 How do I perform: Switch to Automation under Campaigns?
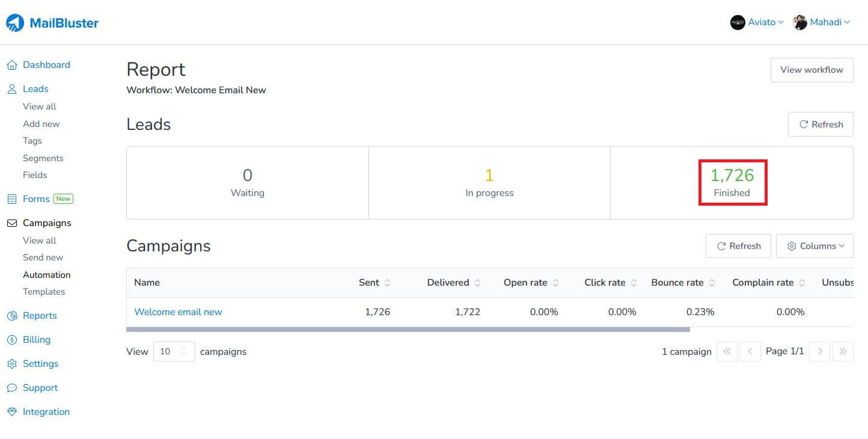[x=46, y=275]
